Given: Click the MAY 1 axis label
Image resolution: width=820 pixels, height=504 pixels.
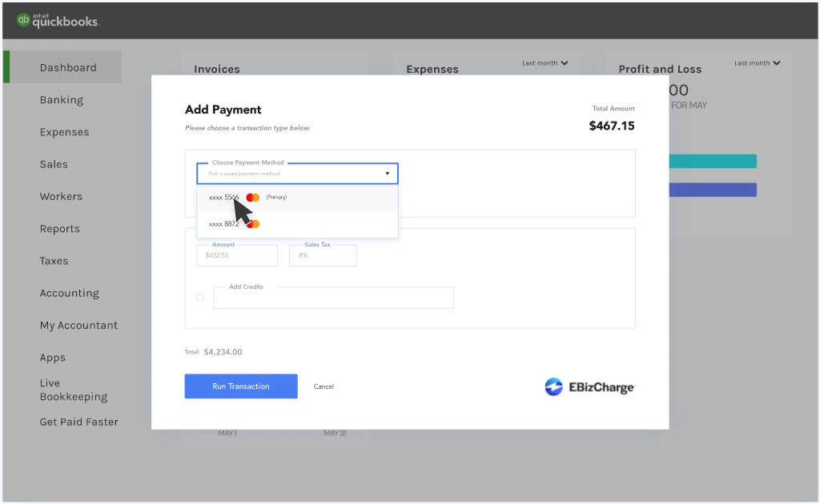Looking at the screenshot, I should point(227,433).
